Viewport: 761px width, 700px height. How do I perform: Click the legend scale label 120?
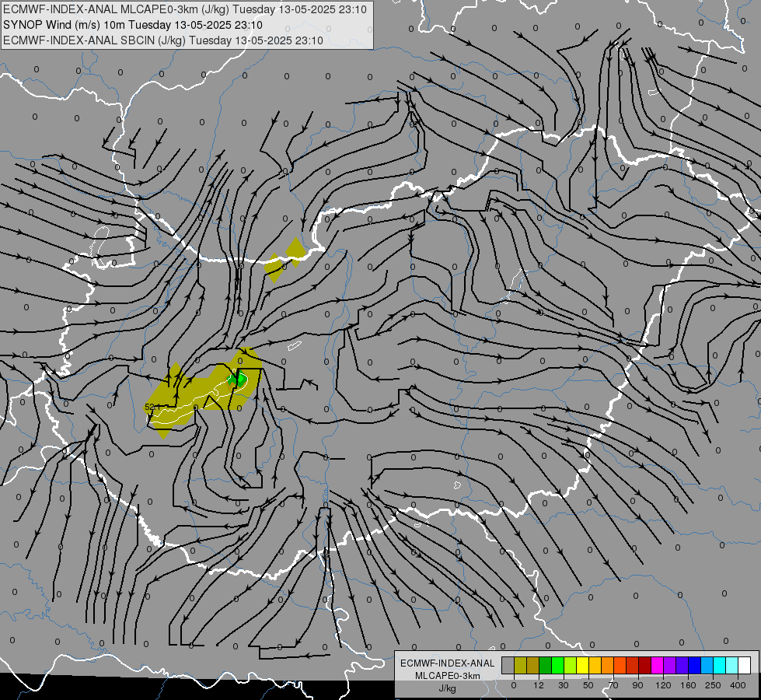coord(664,685)
